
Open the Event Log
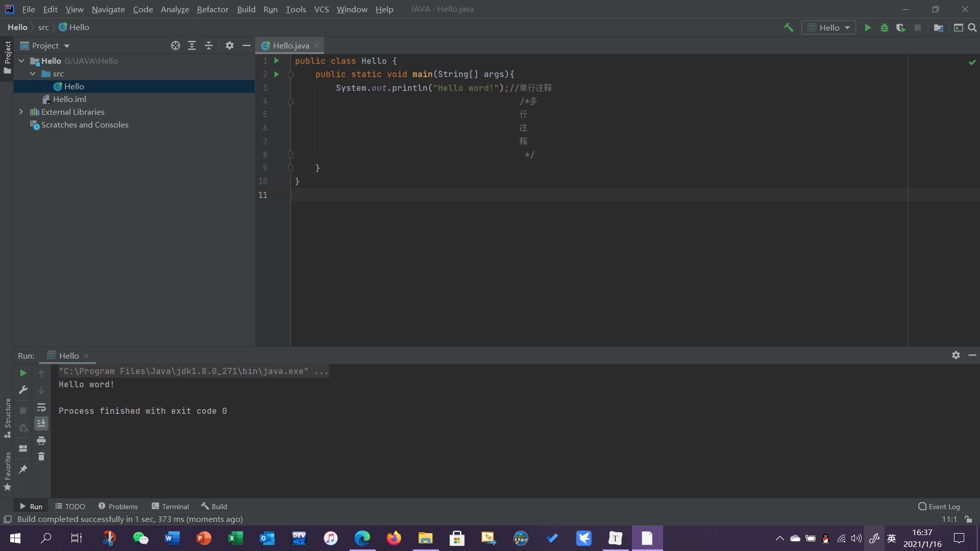pos(939,506)
